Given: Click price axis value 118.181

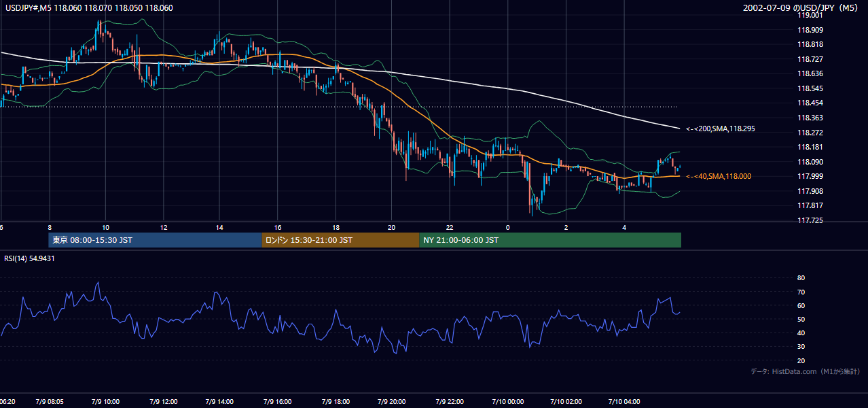Looking at the screenshot, I should click(810, 147).
